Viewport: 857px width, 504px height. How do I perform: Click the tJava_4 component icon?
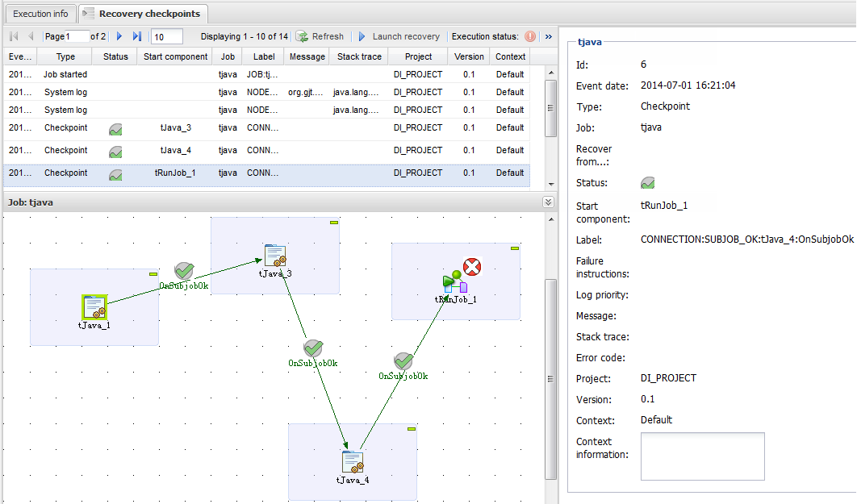[x=353, y=462]
